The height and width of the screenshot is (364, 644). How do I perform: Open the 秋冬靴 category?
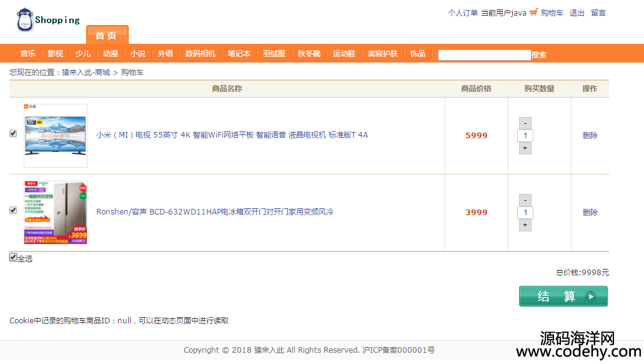tap(309, 54)
